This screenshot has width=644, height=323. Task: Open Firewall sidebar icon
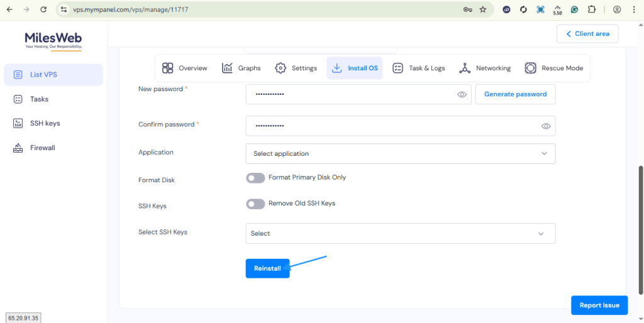[18, 148]
